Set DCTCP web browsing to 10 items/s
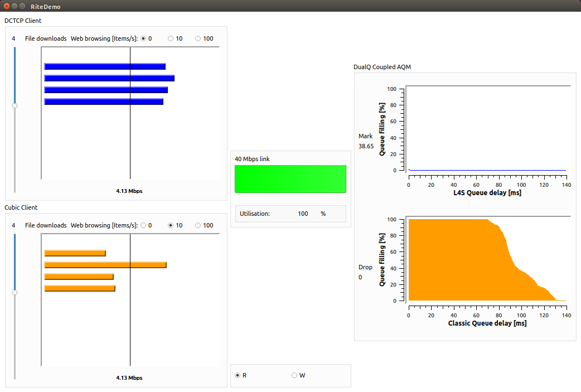 point(171,38)
